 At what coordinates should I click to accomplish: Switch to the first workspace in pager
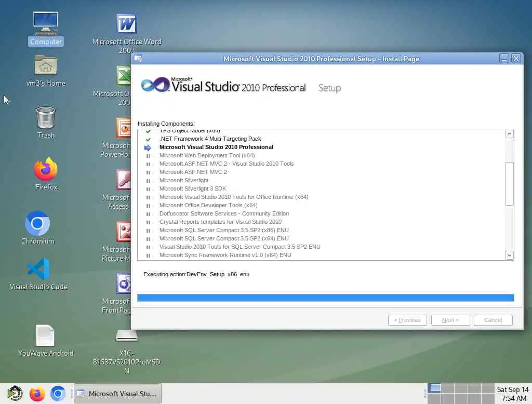(x=434, y=388)
